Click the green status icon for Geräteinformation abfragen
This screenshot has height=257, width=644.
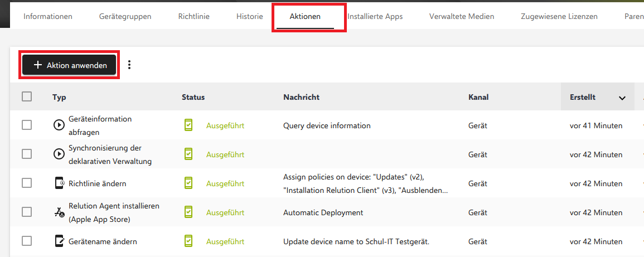188,125
